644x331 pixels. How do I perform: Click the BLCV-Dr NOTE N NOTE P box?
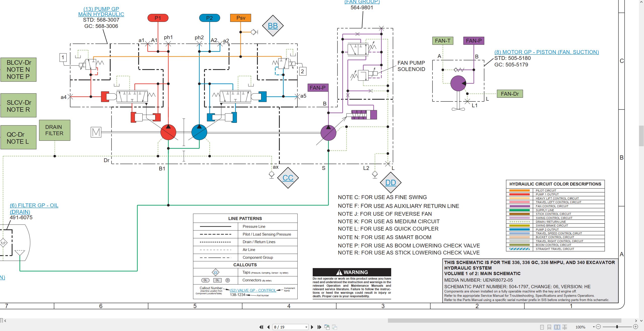point(18,69)
